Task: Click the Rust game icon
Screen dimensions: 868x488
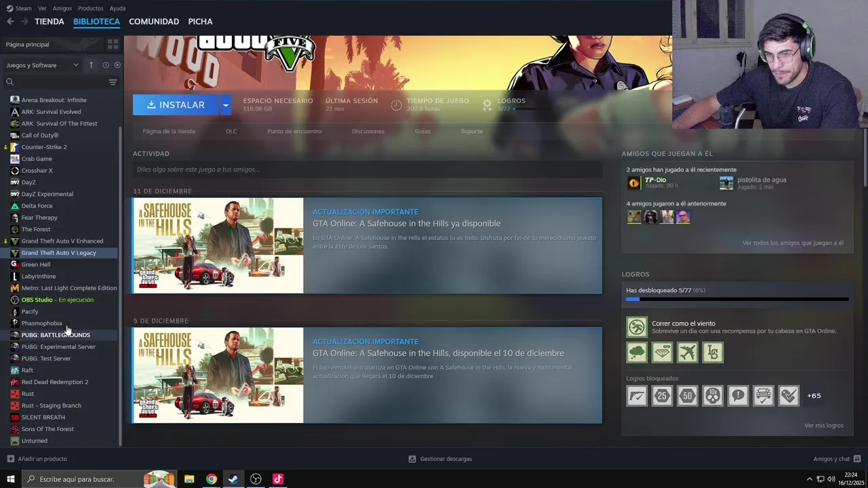Action: coord(15,394)
